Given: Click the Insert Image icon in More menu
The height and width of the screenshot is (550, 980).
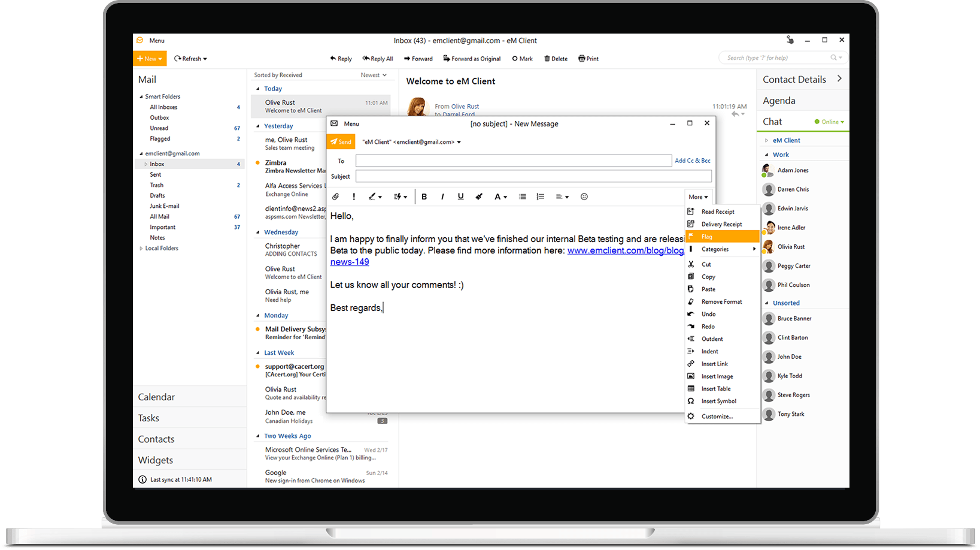Looking at the screenshot, I should (691, 376).
